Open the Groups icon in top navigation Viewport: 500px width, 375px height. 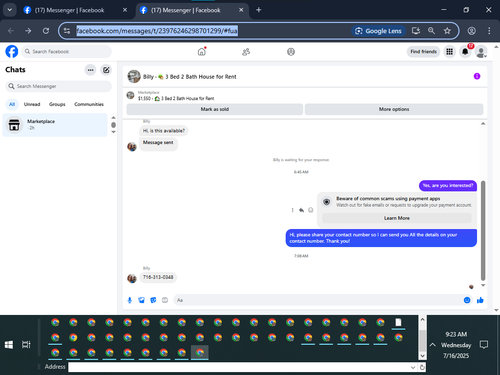point(291,52)
